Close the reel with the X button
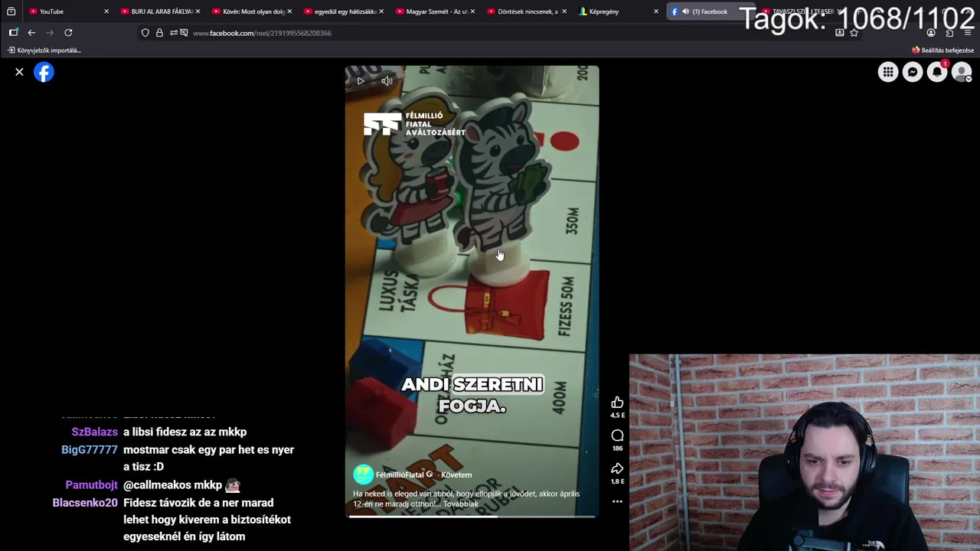The width and height of the screenshot is (980, 551). [x=19, y=72]
